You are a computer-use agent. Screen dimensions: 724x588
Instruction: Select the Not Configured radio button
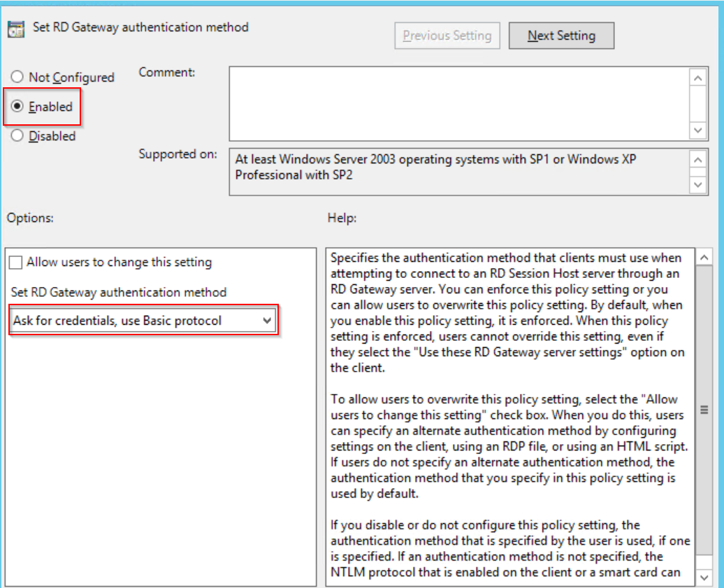(17, 77)
